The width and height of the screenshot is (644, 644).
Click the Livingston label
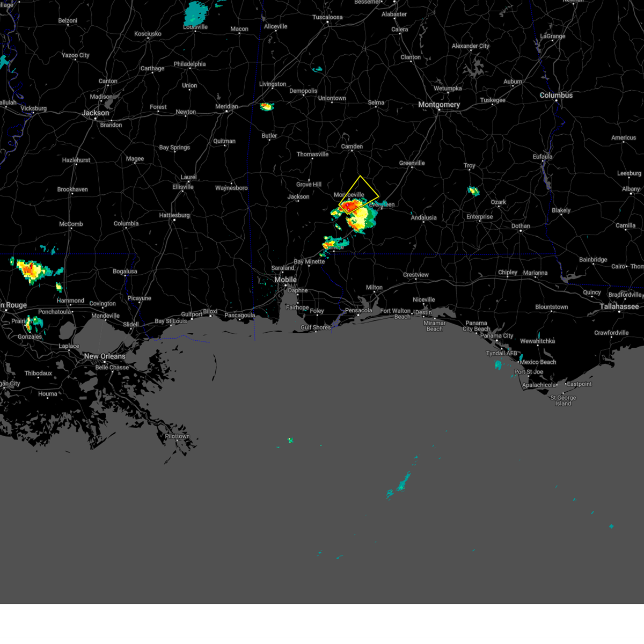point(273,84)
